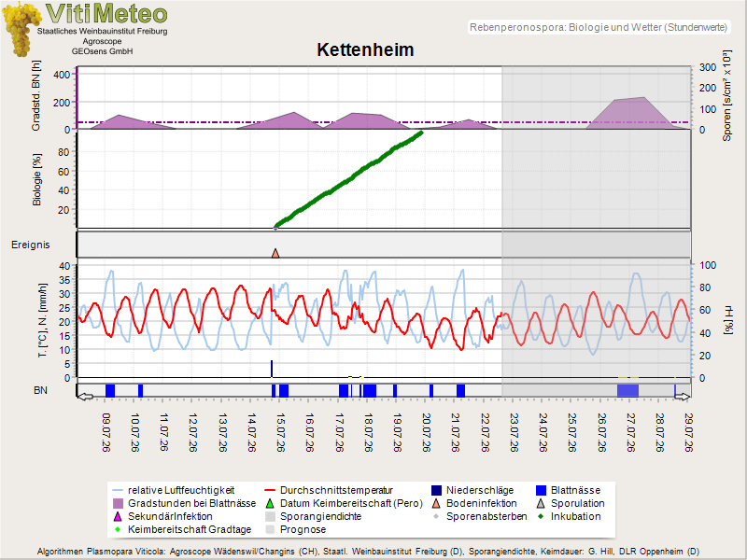This screenshot has width=747, height=560.
Task: Click the Rebenperonospora Biologie und Wetter label
Action: [x=599, y=27]
